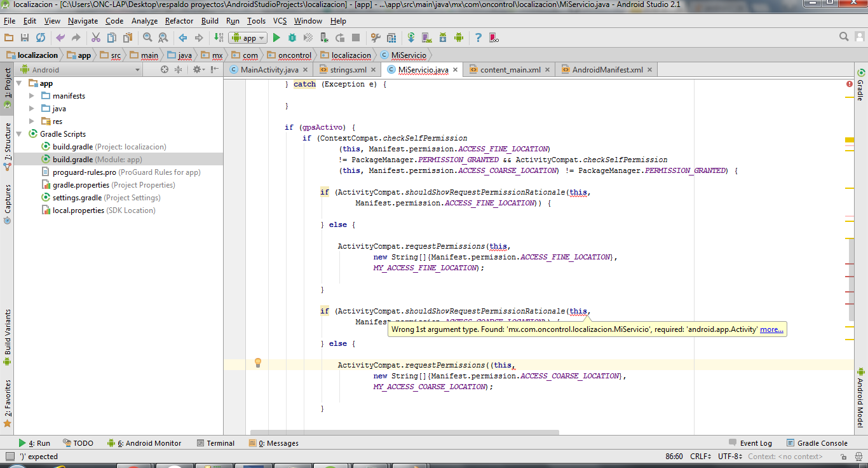
Task: Hide the Project panel with the pin icon
Action: pos(214,69)
